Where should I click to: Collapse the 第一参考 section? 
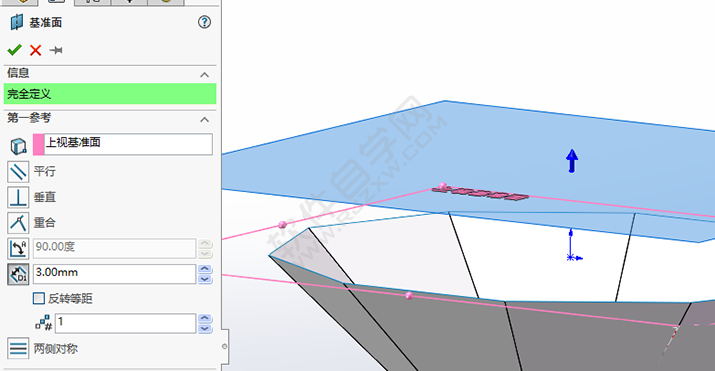click(205, 120)
